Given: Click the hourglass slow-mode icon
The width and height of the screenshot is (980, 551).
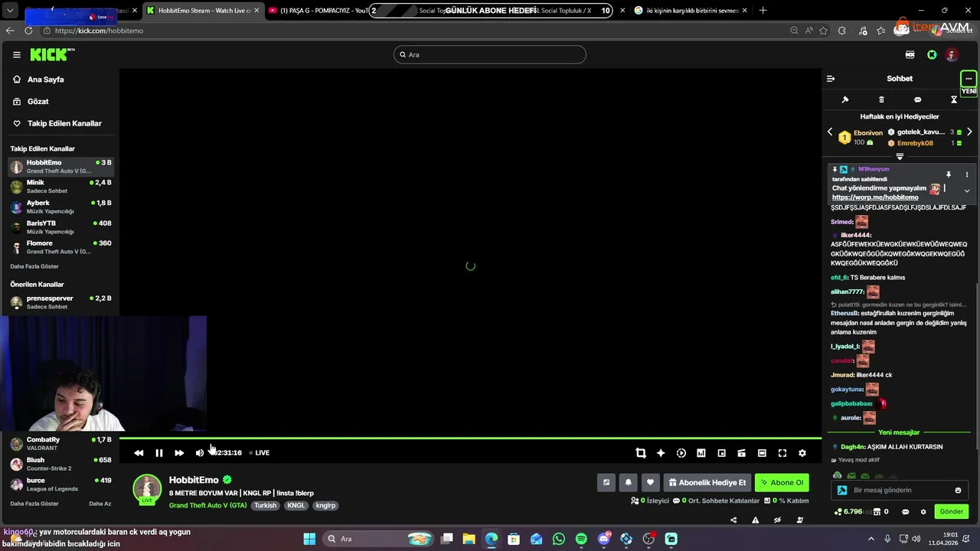Looking at the screenshot, I should pos(954,99).
